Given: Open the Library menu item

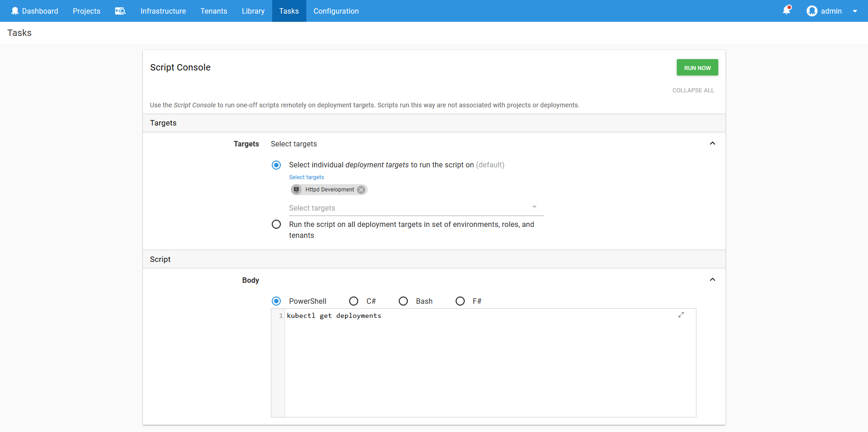Looking at the screenshot, I should pos(253,11).
